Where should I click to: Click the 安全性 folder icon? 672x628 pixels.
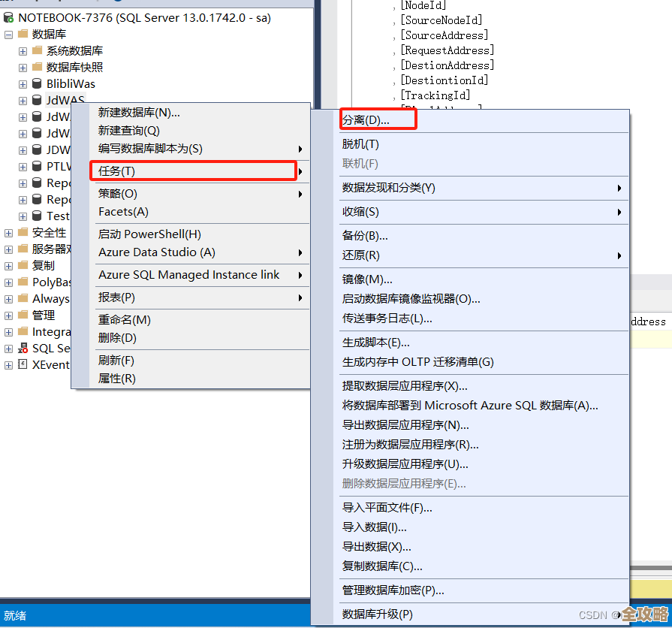pos(22,232)
